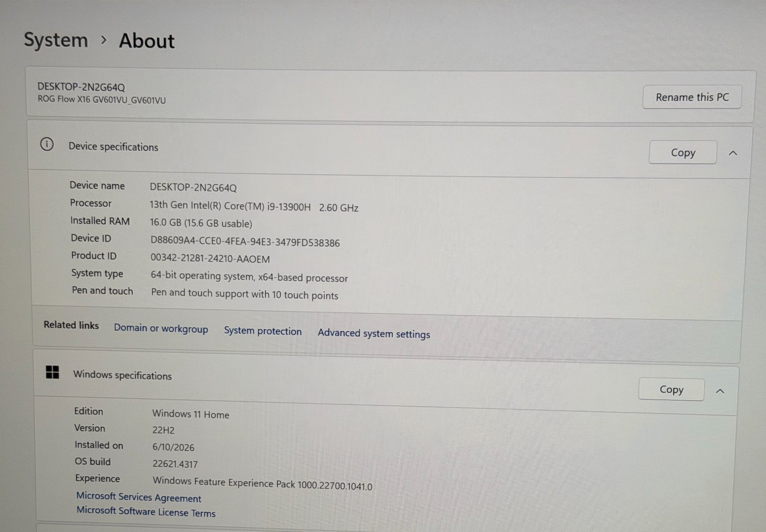
Task: Click the Device ID row label
Action: (x=91, y=238)
